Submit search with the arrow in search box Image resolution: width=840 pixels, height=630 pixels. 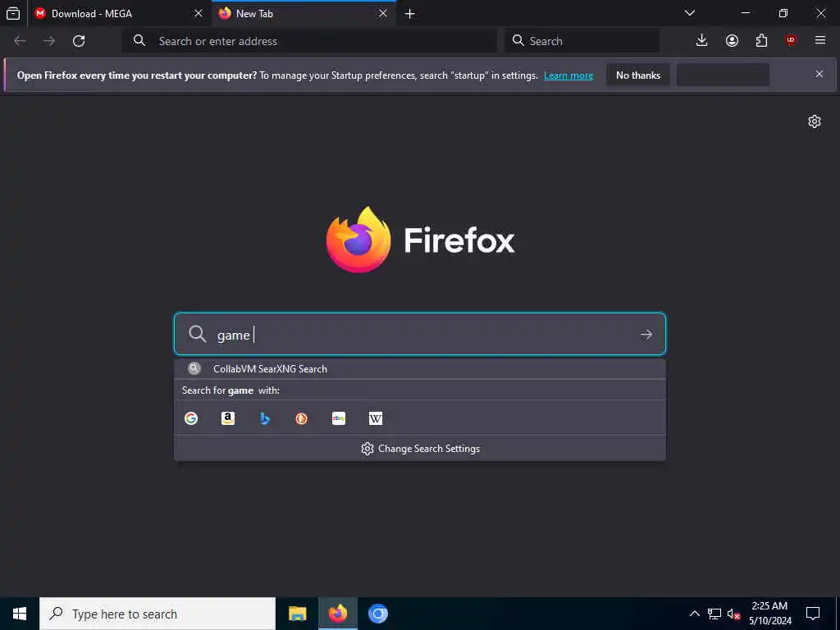(x=646, y=335)
